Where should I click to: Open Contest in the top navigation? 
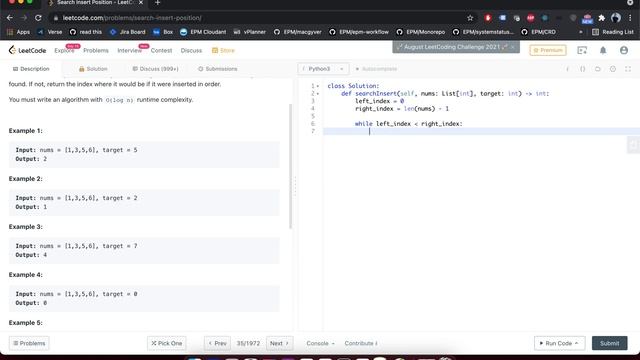[x=161, y=51]
